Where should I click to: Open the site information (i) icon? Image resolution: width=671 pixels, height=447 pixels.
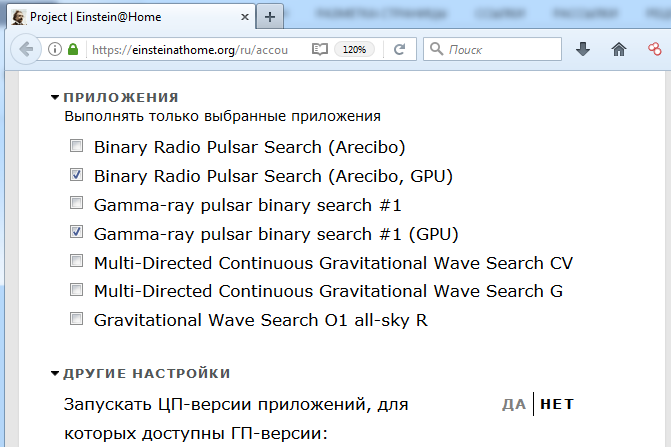click(55, 49)
